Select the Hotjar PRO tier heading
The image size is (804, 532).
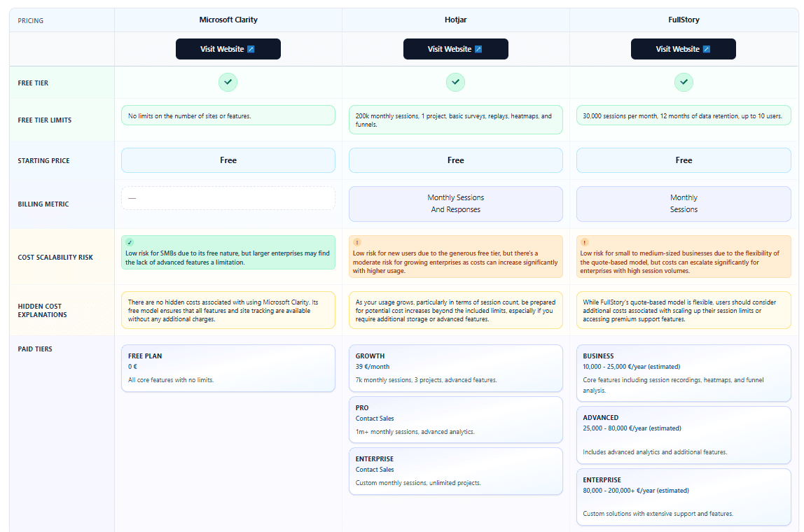coord(362,408)
